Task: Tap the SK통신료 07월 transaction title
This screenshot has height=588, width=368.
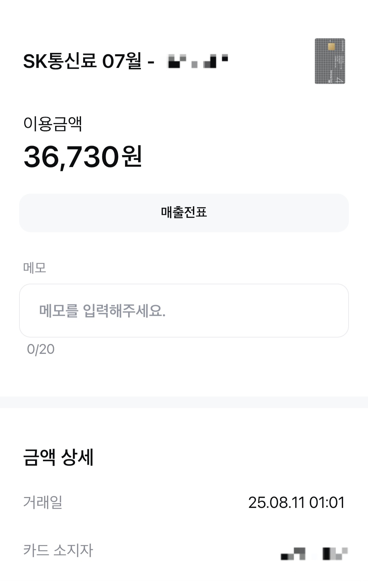Action: click(x=82, y=61)
